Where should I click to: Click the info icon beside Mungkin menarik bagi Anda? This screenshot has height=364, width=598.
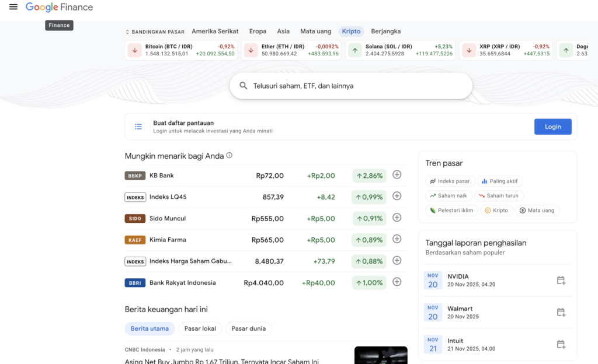[228, 155]
